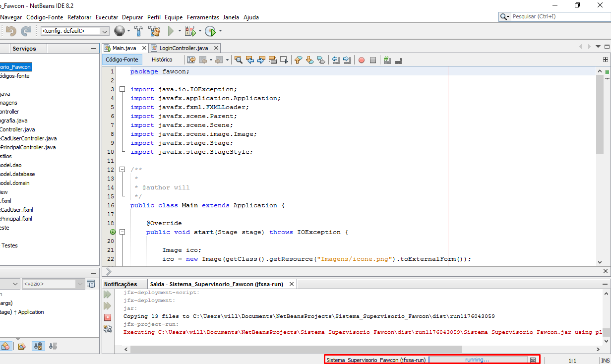Click the Pesquisar search field
The width and height of the screenshot is (611, 364).
[x=550, y=16]
